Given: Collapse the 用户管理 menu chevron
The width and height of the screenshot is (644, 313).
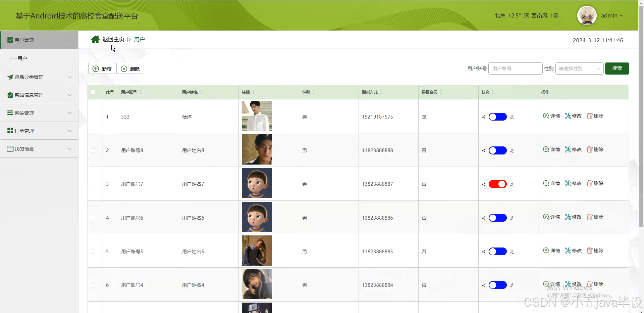Looking at the screenshot, I should pos(70,40).
